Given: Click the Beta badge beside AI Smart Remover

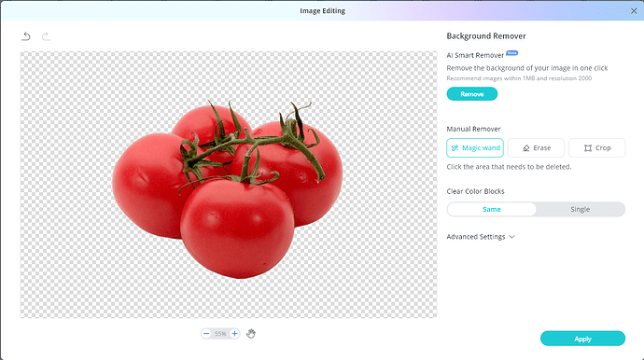Looking at the screenshot, I should [x=512, y=52].
